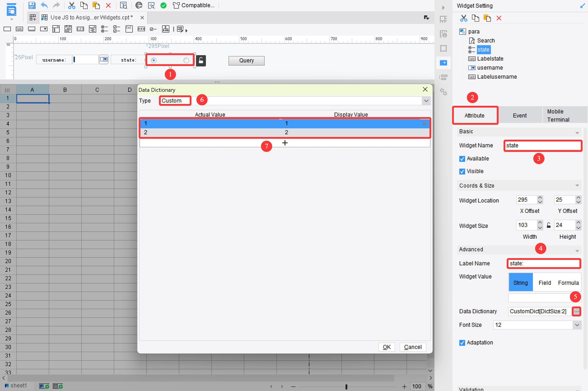Select the Tree widget tool
Image resolution: width=588 pixels, height=391 pixels.
(166, 29)
